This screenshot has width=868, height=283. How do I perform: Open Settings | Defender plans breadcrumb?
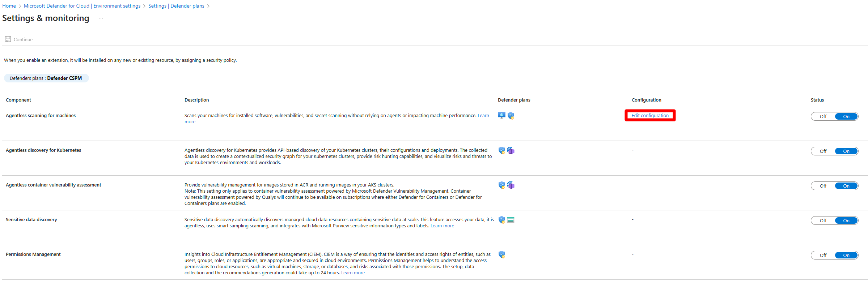click(176, 6)
